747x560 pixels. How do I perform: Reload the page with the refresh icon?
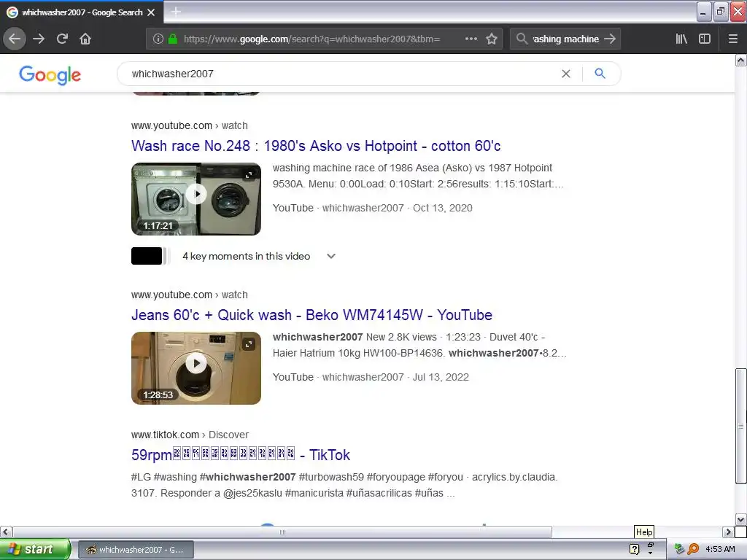[x=62, y=39]
